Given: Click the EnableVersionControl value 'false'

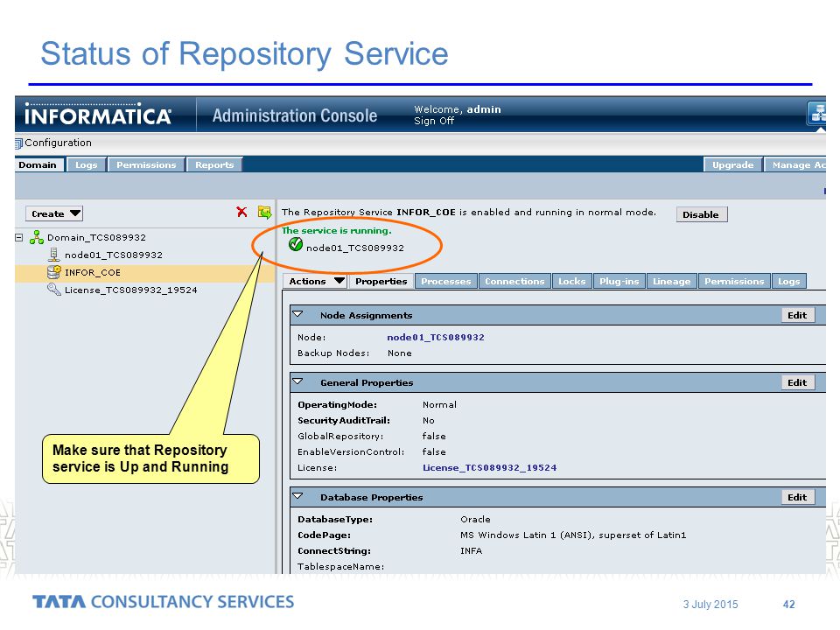Looking at the screenshot, I should 434,451.
